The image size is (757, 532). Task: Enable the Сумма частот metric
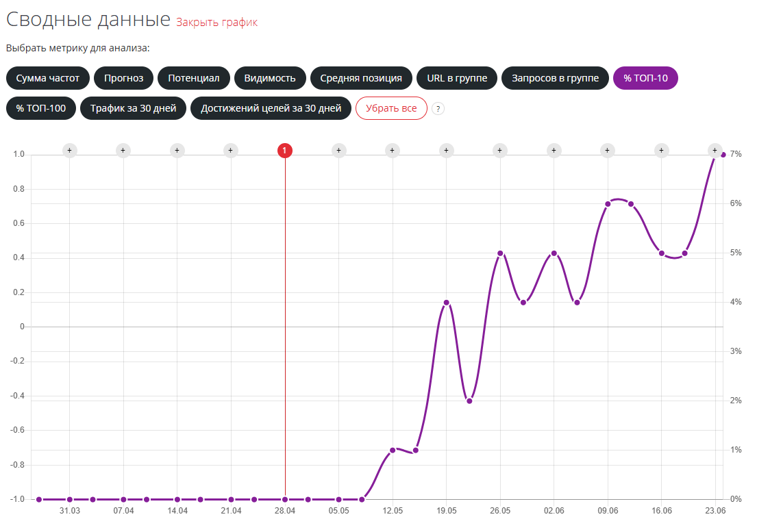coord(48,78)
